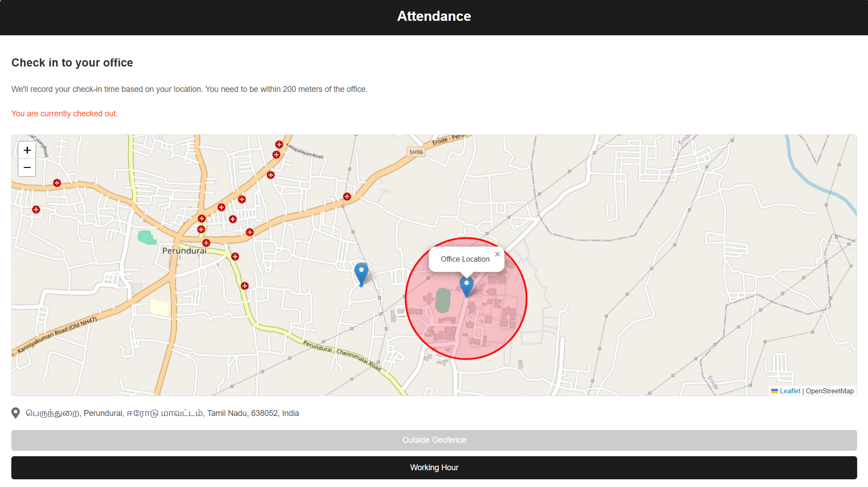868x487 pixels.
Task: Click the red cross marker near Kadapalayam Road
Action: (x=276, y=155)
